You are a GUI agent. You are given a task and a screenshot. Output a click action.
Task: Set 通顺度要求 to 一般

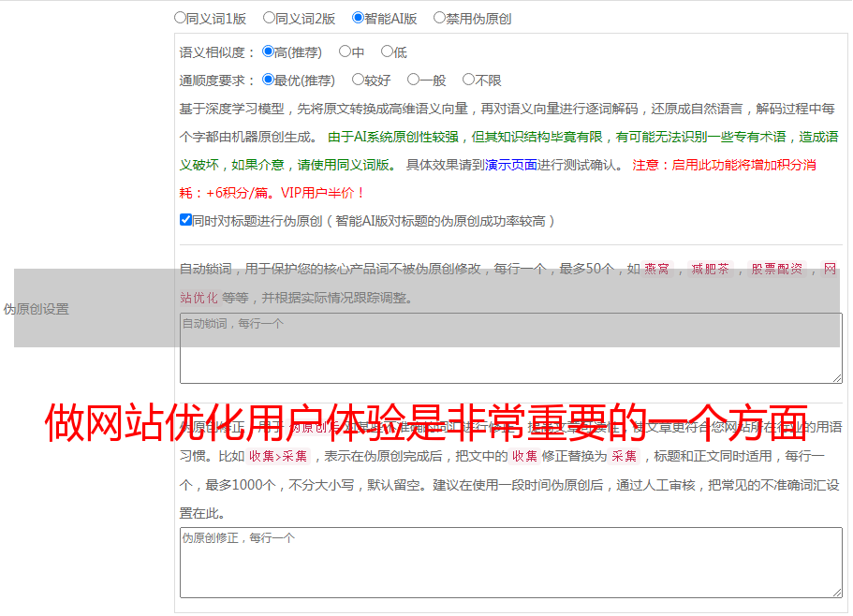click(413, 80)
